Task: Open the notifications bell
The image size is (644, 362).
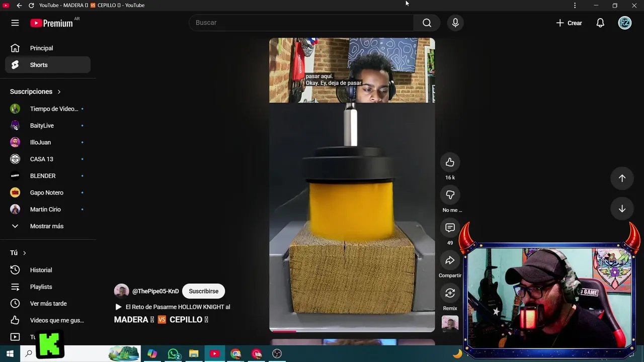Action: [x=600, y=23]
